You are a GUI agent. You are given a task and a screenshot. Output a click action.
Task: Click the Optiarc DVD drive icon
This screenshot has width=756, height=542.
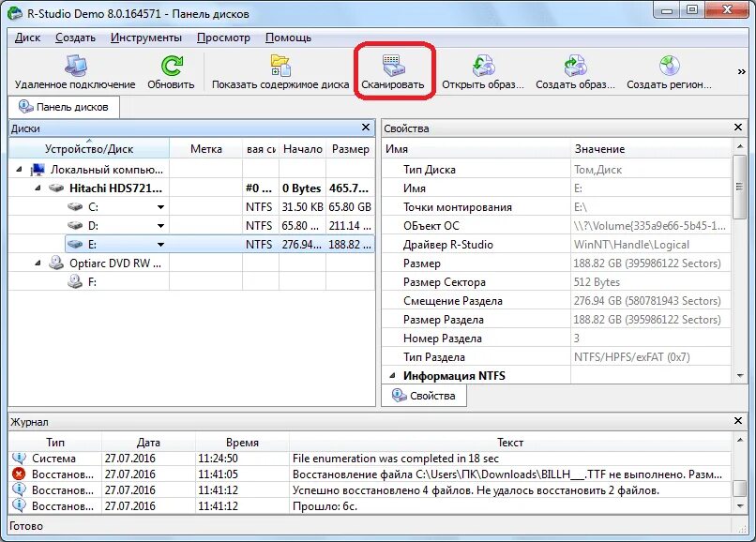tap(56, 263)
